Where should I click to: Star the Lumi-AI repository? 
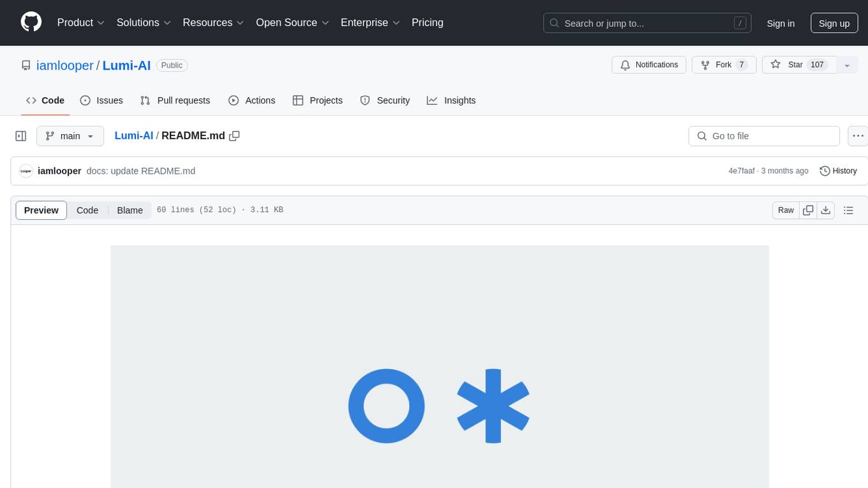pyautogui.click(x=799, y=65)
